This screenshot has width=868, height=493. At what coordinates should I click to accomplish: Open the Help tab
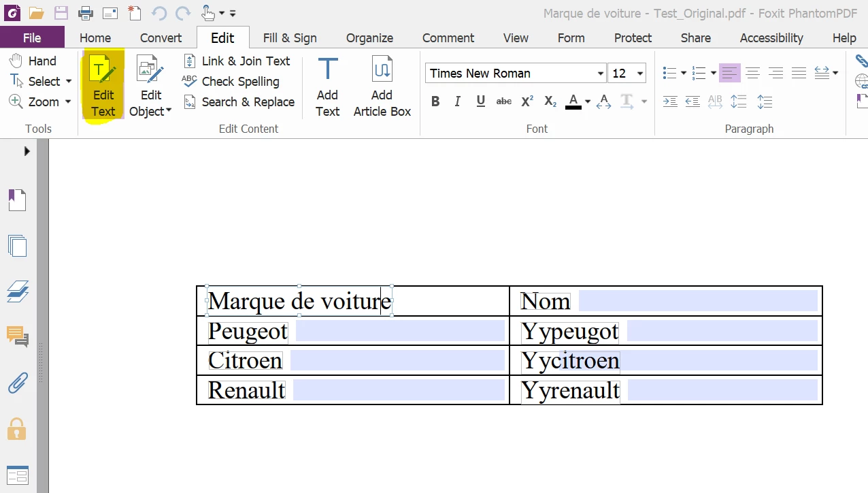pos(844,37)
